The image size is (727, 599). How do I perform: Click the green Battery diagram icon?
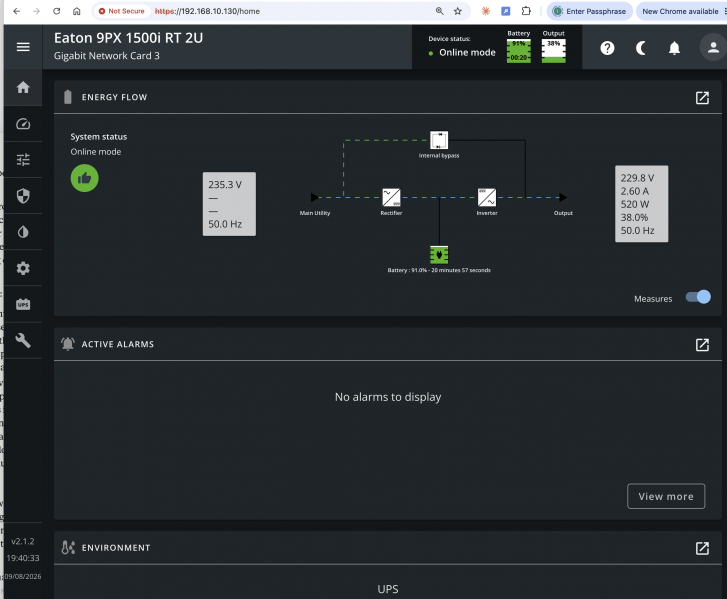click(439, 255)
